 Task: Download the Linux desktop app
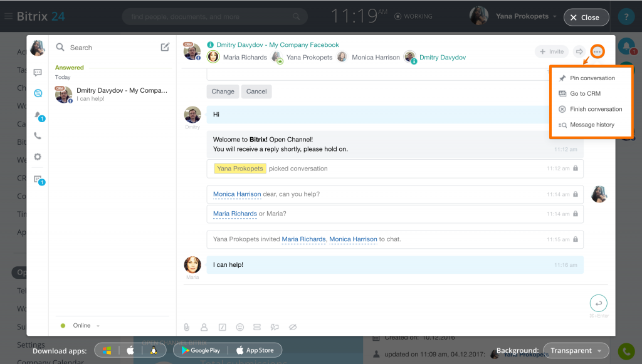coord(154,350)
